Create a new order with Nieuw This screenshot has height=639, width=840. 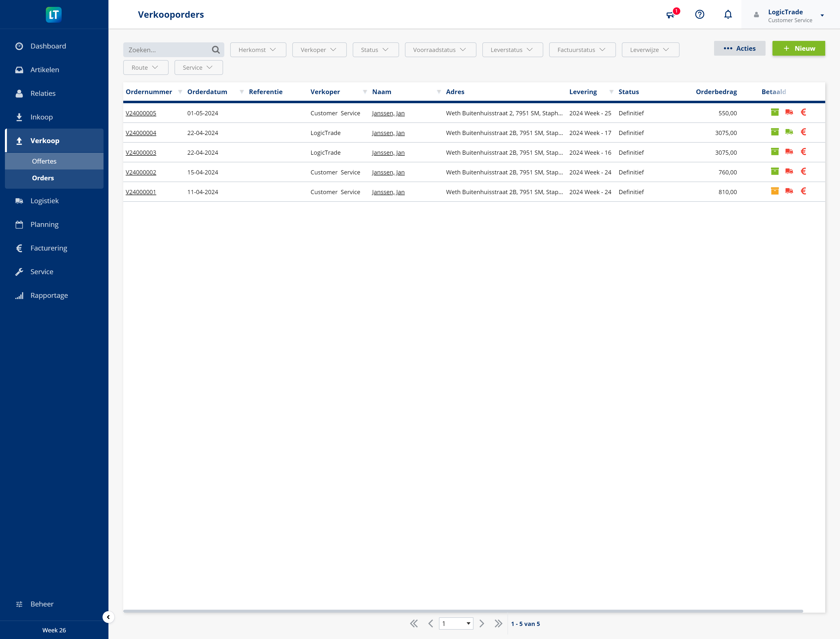[799, 48]
